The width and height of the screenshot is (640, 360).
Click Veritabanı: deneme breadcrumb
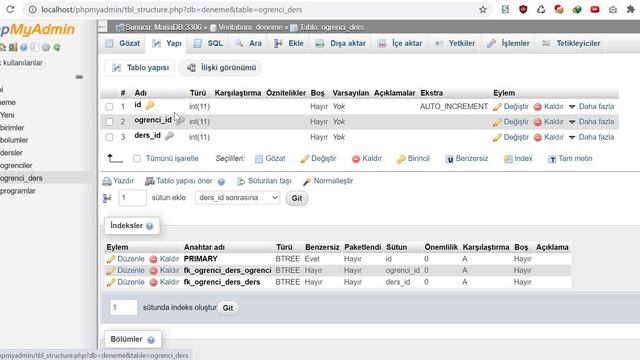tap(250, 27)
